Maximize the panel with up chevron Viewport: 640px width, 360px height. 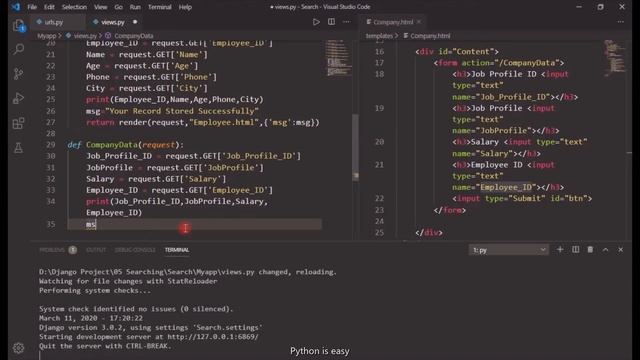click(x=605, y=249)
